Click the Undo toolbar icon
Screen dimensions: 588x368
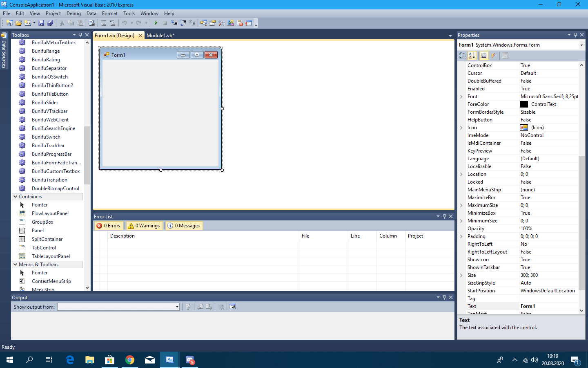tap(125, 23)
